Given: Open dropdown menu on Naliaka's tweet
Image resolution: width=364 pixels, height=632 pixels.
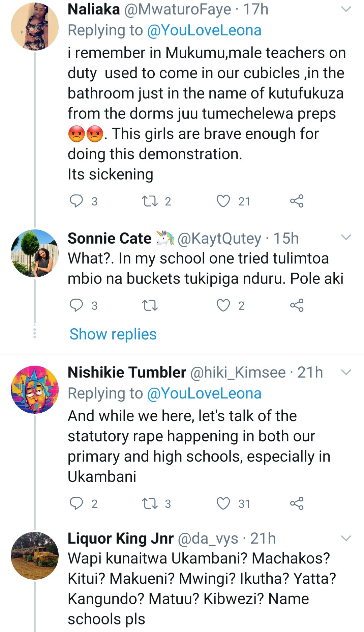Looking at the screenshot, I should click(346, 9).
